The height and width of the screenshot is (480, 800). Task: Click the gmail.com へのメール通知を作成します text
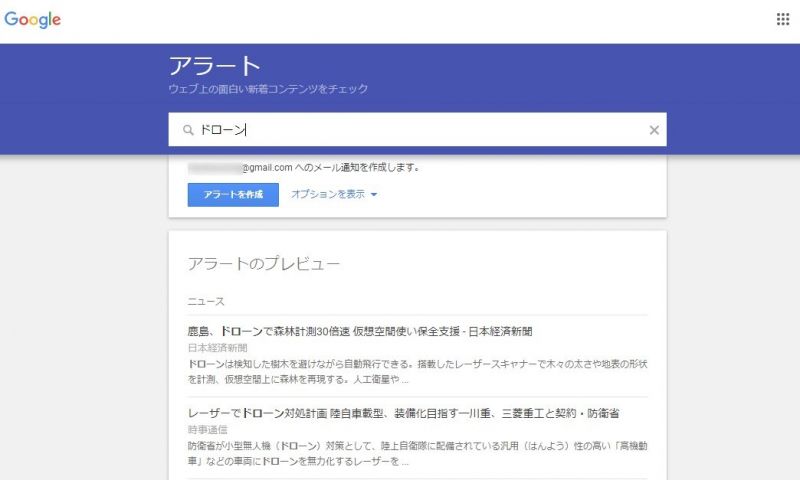point(331,167)
